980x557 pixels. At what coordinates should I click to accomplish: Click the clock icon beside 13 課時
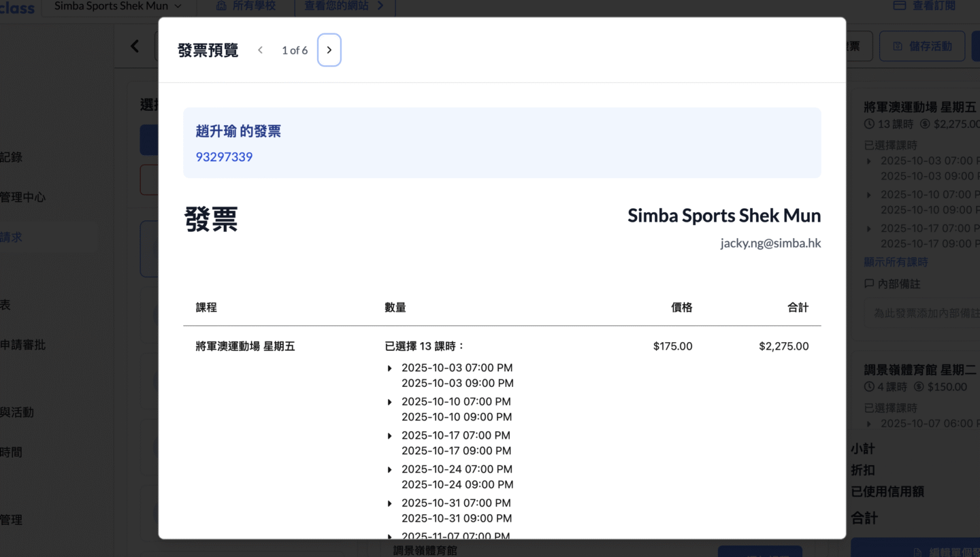(x=869, y=124)
